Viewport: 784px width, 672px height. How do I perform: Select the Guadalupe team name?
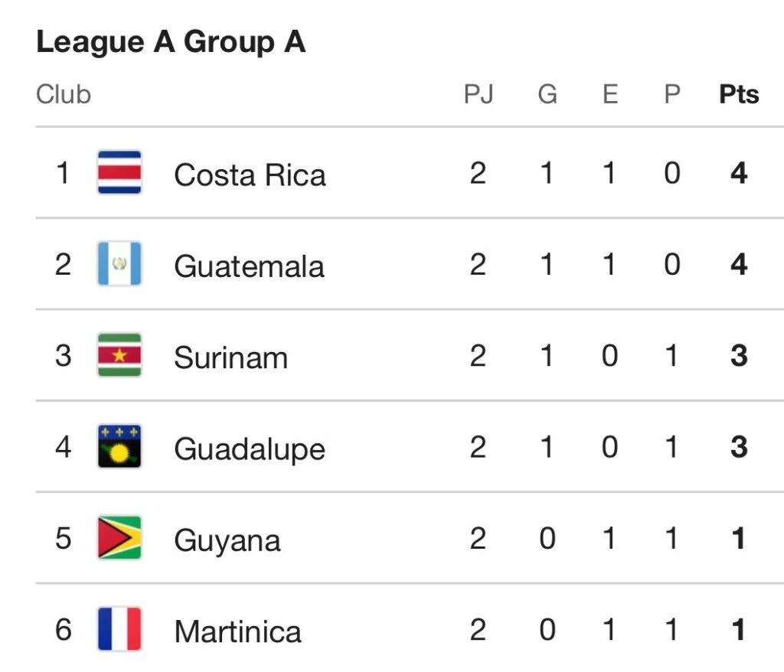pos(250,449)
